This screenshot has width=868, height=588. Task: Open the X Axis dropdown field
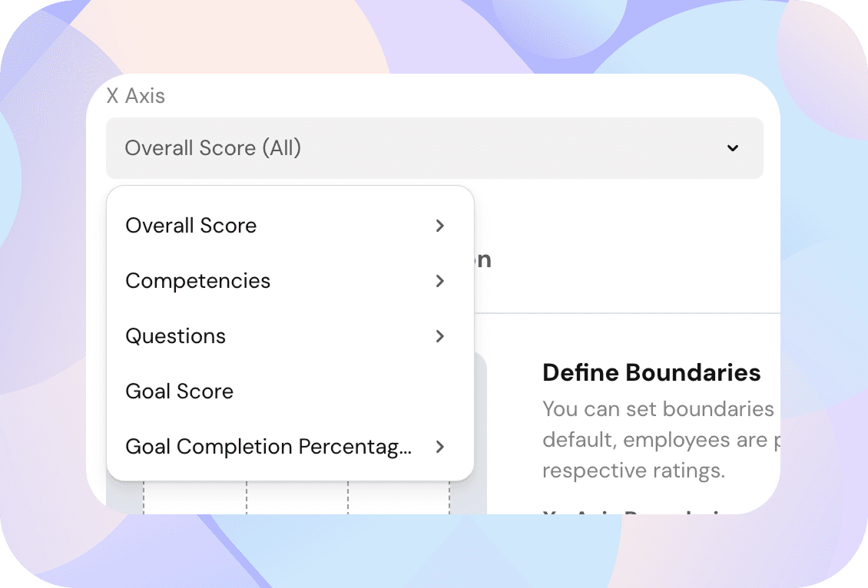click(x=434, y=148)
